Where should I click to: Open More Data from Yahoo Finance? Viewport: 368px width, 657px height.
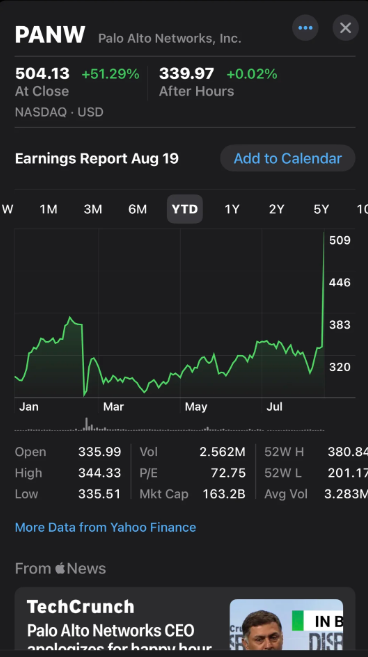106,527
